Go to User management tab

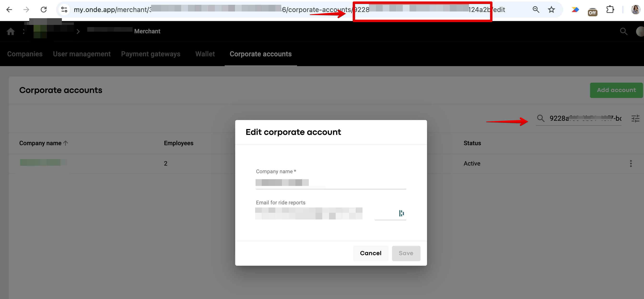pyautogui.click(x=82, y=54)
